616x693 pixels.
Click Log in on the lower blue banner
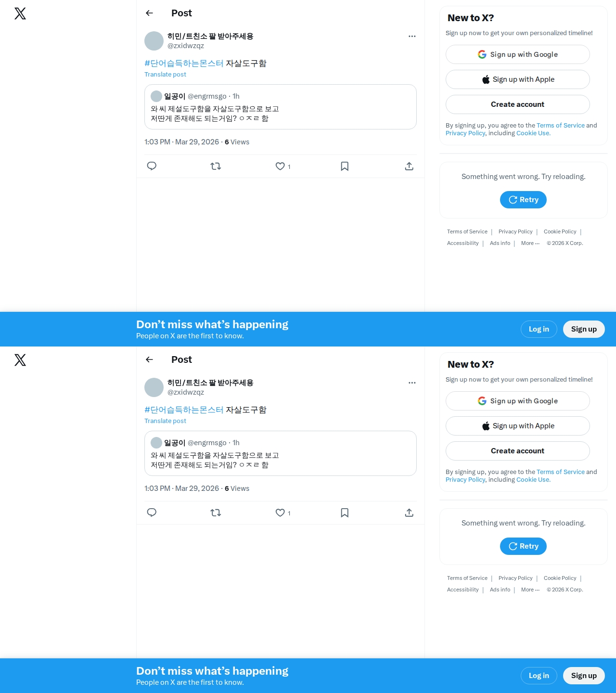click(x=539, y=676)
